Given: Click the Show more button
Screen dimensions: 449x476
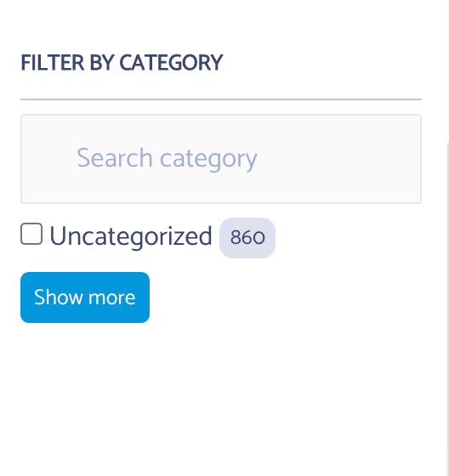Looking at the screenshot, I should 85,297.
